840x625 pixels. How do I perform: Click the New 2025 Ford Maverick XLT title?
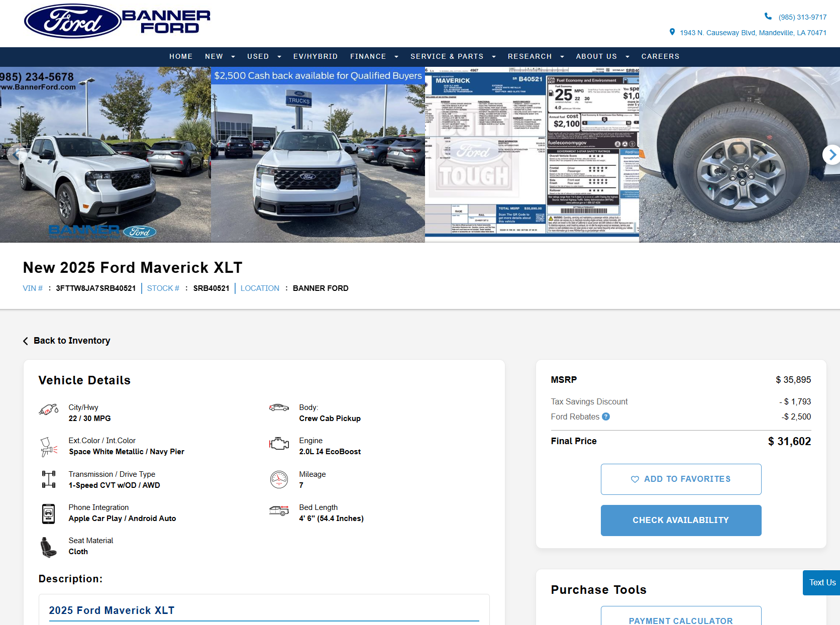[x=133, y=267]
